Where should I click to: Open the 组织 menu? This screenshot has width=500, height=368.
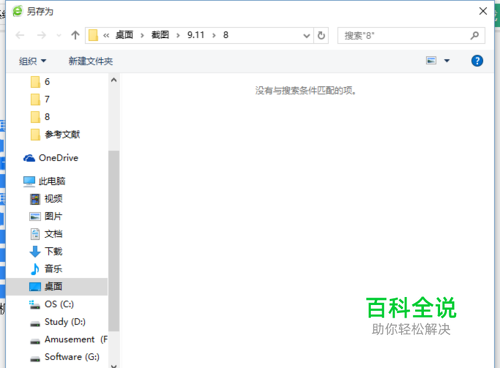click(x=32, y=61)
